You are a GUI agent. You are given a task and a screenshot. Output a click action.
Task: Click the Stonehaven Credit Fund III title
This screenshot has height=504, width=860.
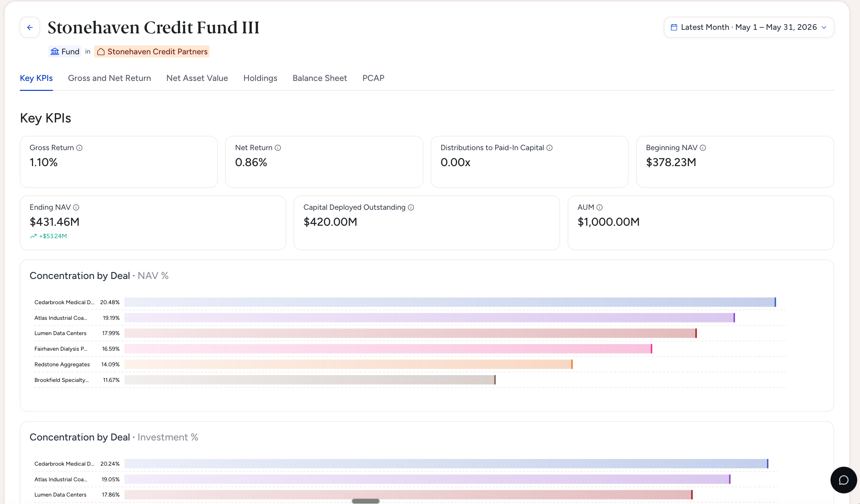click(153, 27)
